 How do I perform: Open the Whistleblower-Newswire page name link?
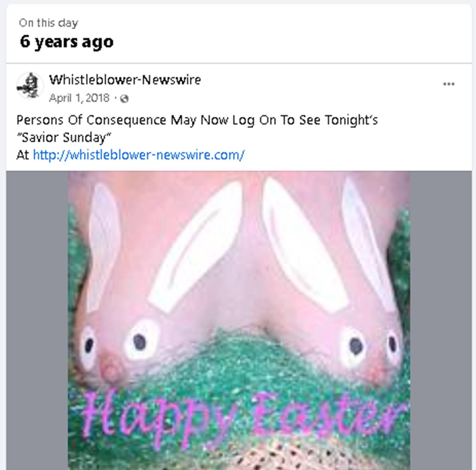(x=125, y=80)
